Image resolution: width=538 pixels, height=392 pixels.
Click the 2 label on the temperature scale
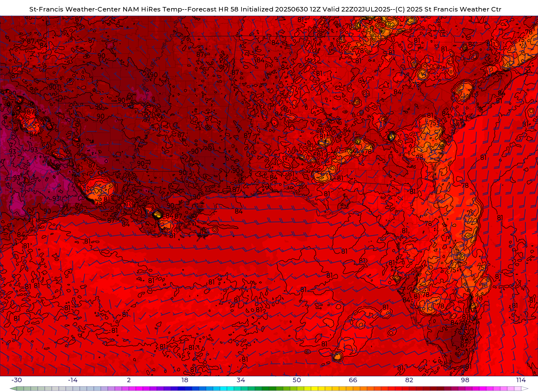tap(129, 380)
